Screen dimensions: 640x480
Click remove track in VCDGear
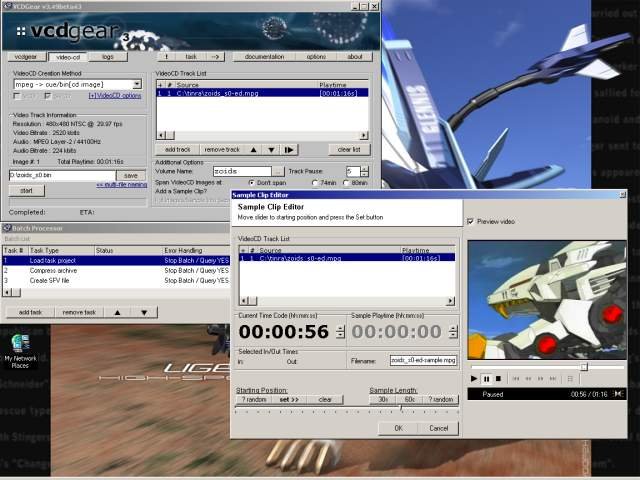222,150
